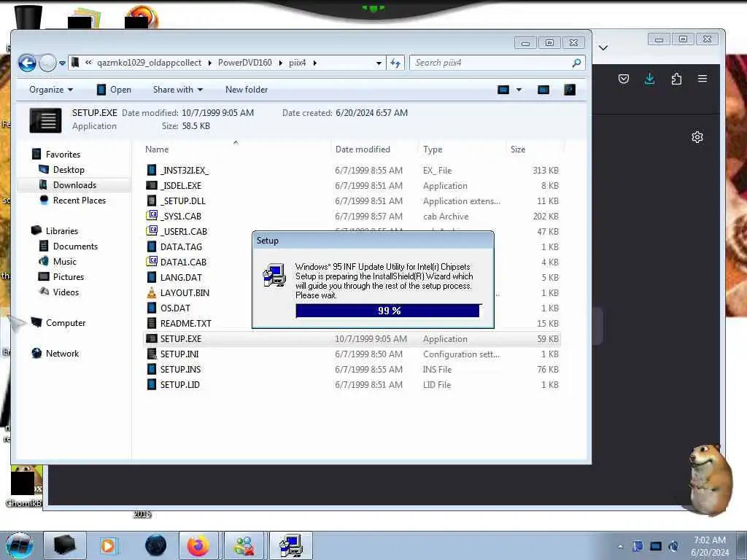747x560 pixels.
Task: Click Open in the Explorer toolbar
Action: pyautogui.click(x=114, y=90)
